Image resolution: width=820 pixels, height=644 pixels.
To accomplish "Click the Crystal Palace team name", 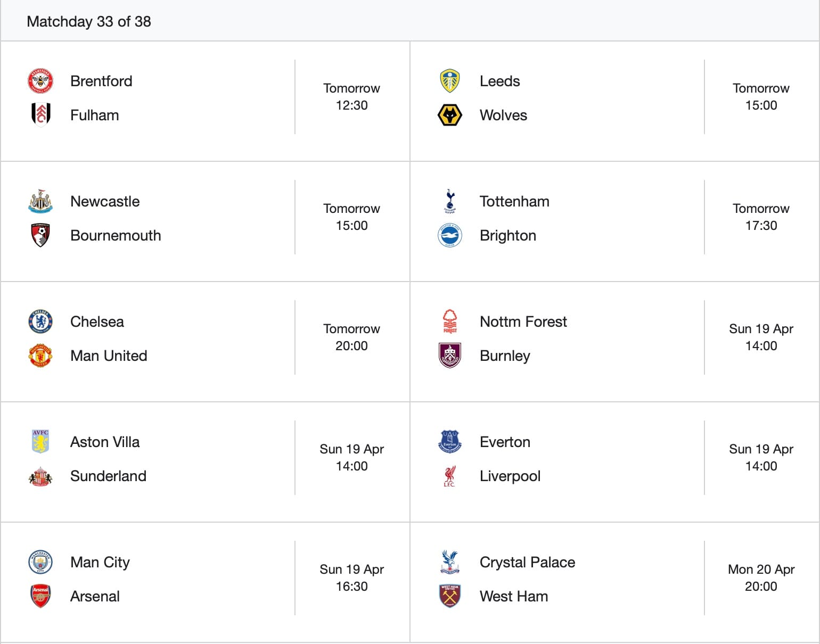I will pos(527,562).
